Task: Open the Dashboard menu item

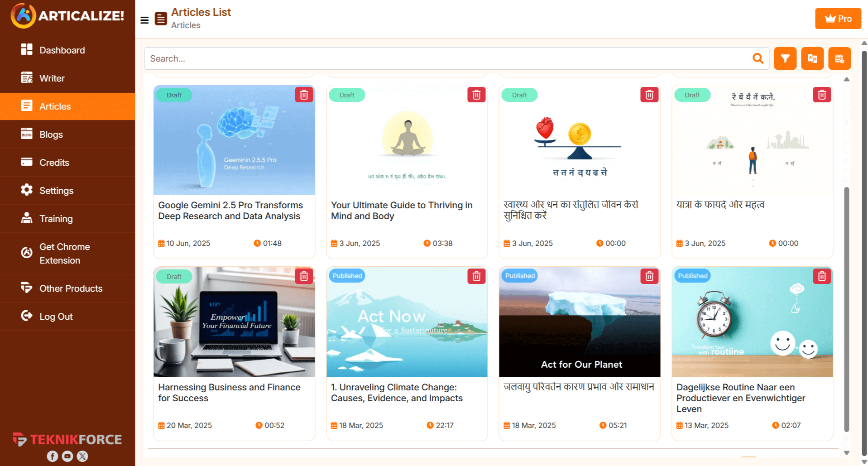Action: 62,50
